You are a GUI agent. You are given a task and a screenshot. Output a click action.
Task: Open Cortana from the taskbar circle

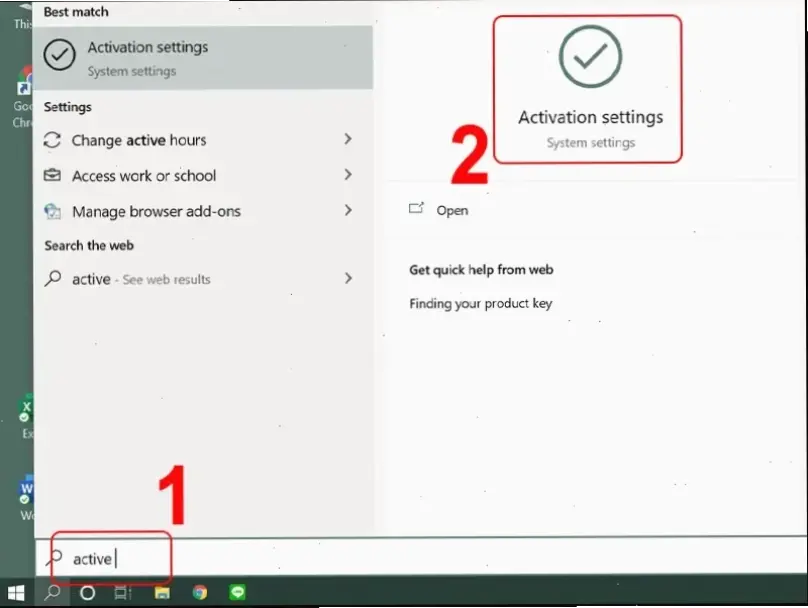pyautogui.click(x=87, y=593)
